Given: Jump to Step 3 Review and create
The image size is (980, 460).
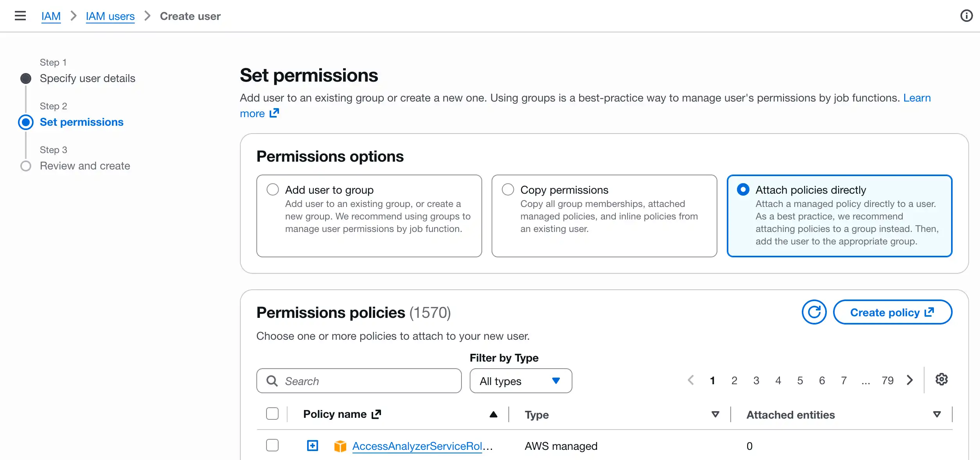Looking at the screenshot, I should [85, 166].
